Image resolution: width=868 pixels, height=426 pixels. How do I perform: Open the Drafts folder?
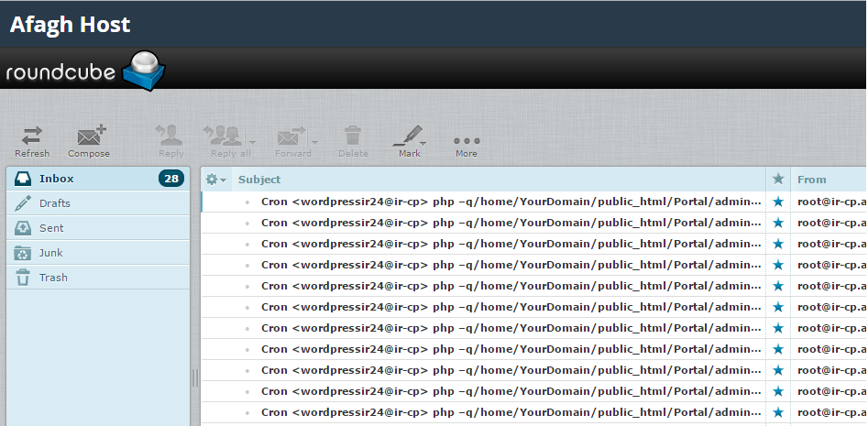coord(98,203)
